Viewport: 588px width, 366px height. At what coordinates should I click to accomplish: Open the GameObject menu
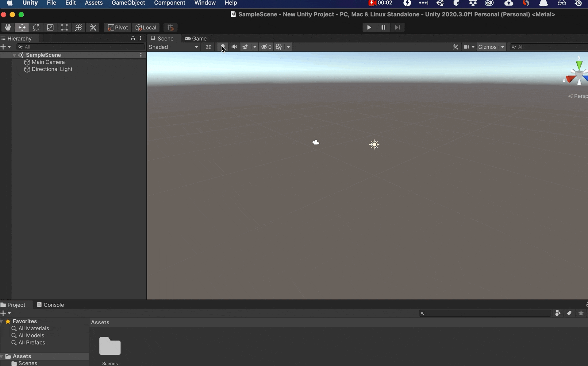[x=128, y=3]
